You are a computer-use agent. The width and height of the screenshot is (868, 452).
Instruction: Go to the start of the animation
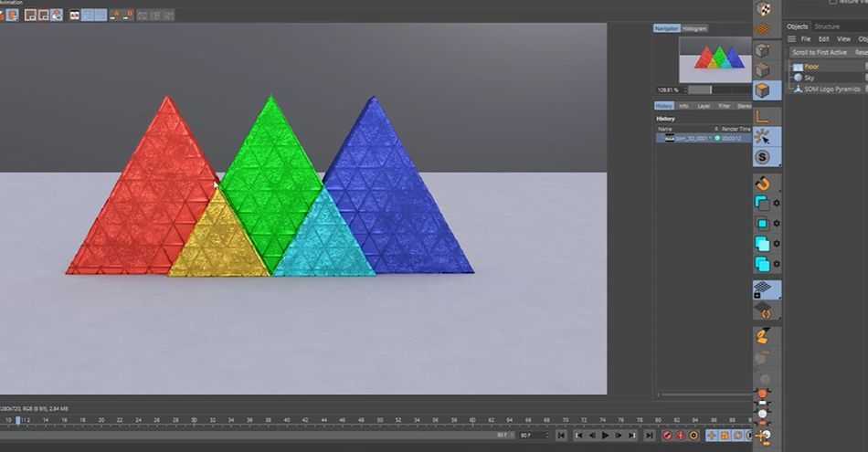tap(561, 436)
